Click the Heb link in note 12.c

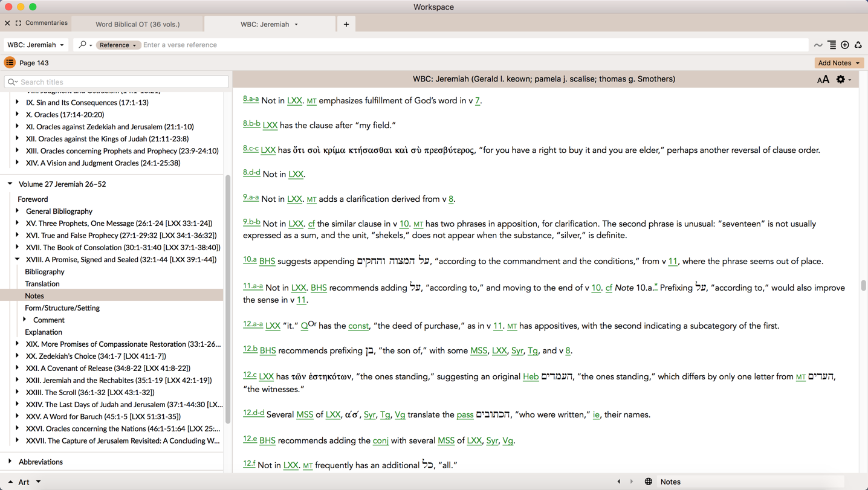[x=531, y=377]
